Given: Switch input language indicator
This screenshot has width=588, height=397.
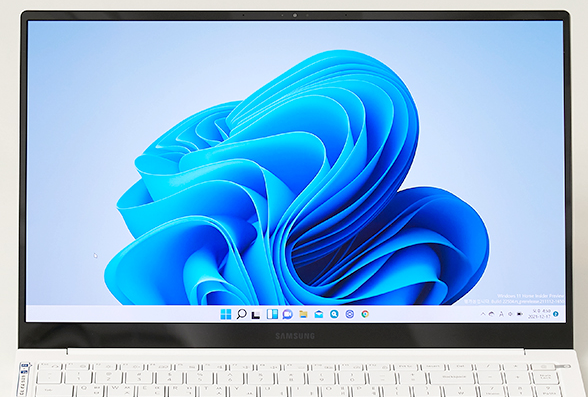Looking at the screenshot, I should [x=501, y=314].
